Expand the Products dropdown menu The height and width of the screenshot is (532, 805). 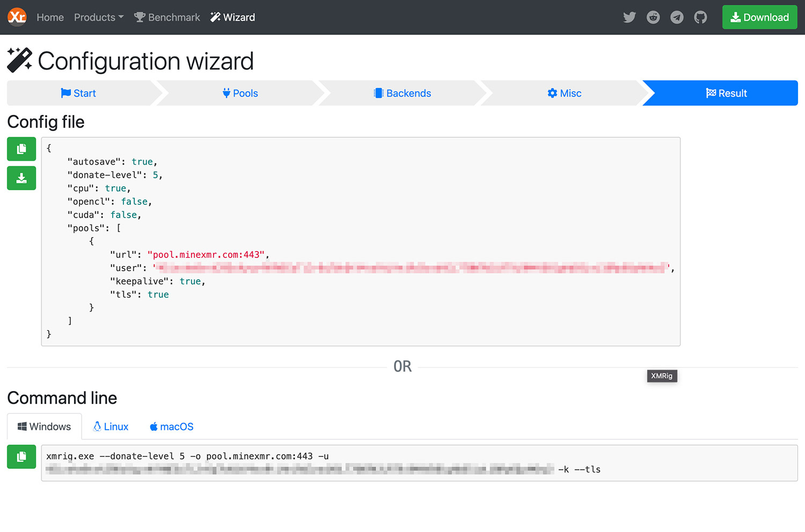click(99, 17)
